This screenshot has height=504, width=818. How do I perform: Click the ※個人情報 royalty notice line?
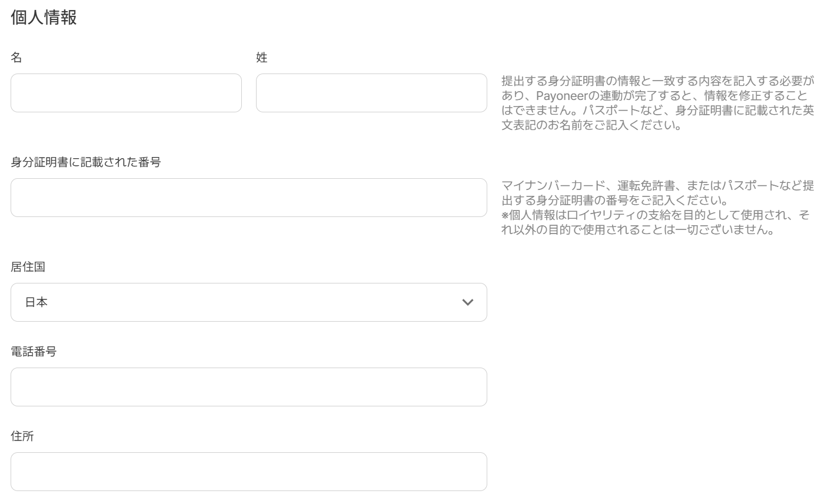tap(653, 215)
